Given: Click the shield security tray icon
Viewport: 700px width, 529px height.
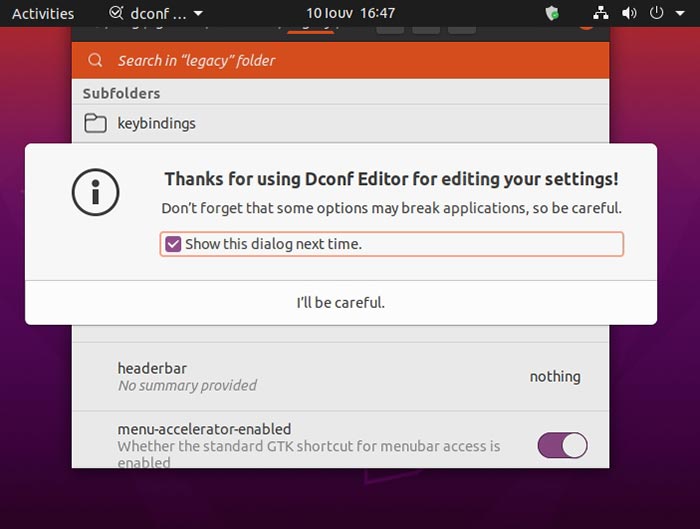Looking at the screenshot, I should click(x=552, y=13).
